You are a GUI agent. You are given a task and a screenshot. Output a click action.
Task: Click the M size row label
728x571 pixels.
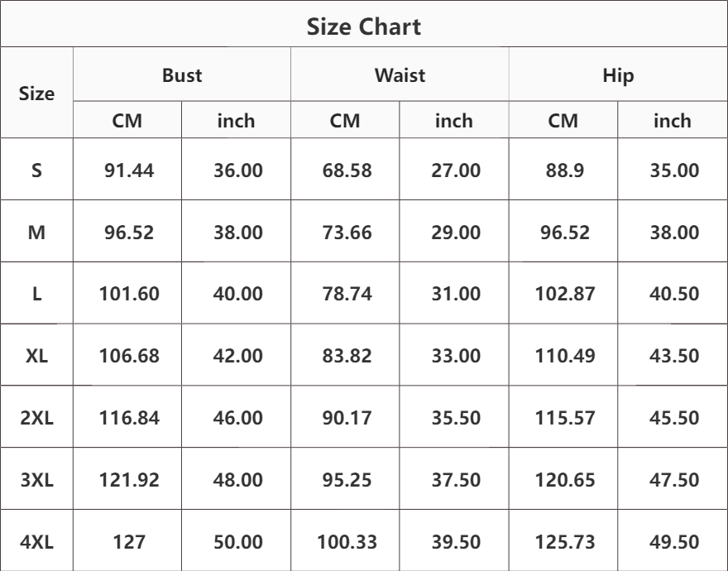click(x=37, y=233)
